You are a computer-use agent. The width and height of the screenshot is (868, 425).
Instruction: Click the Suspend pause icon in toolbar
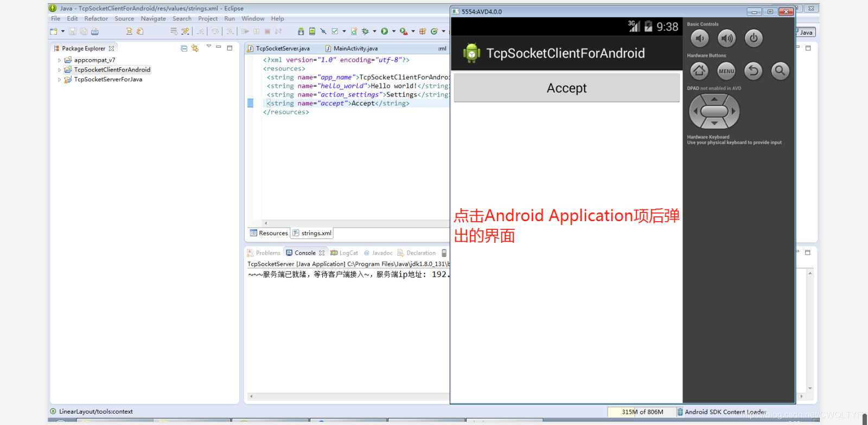point(257,31)
